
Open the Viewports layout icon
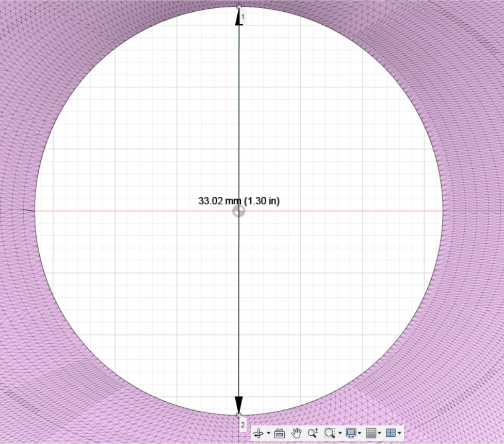[x=391, y=433]
